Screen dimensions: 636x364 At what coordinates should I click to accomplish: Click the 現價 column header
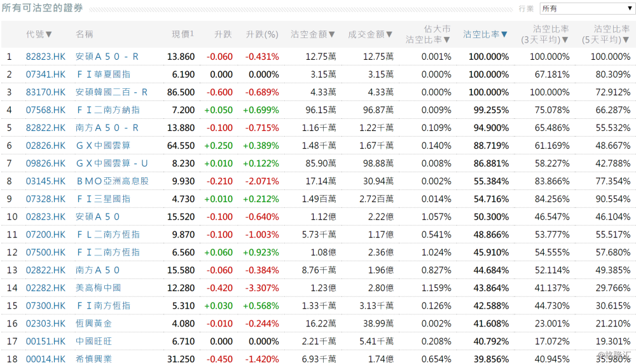(183, 34)
